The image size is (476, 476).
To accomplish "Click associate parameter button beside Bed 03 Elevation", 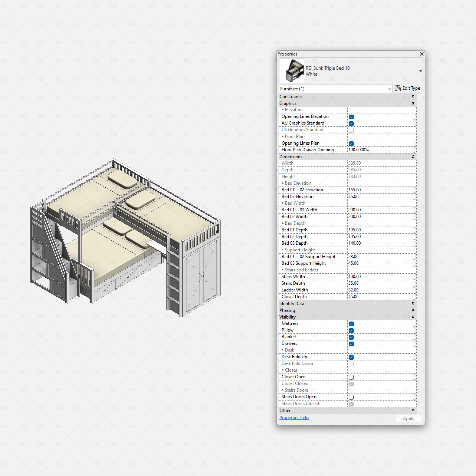I will click(x=414, y=197).
